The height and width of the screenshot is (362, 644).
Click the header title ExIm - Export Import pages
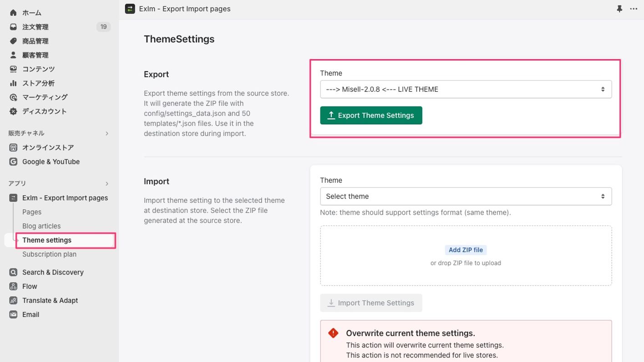pos(185,9)
